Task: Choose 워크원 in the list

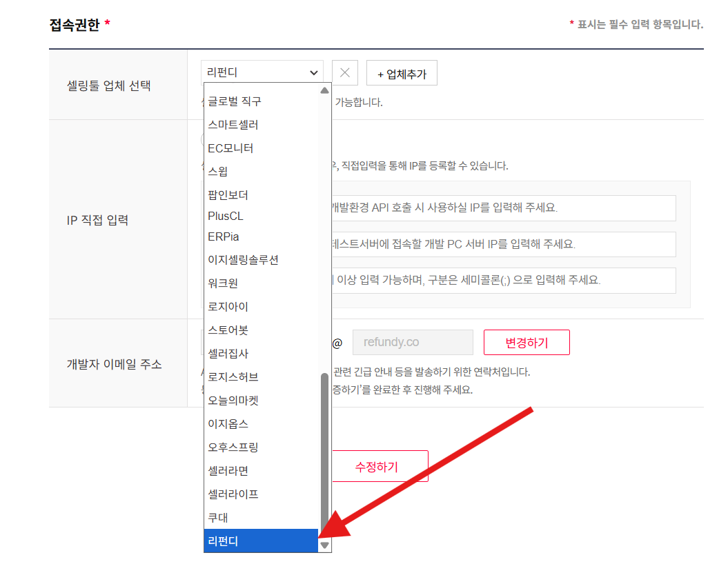Action: [x=261, y=283]
